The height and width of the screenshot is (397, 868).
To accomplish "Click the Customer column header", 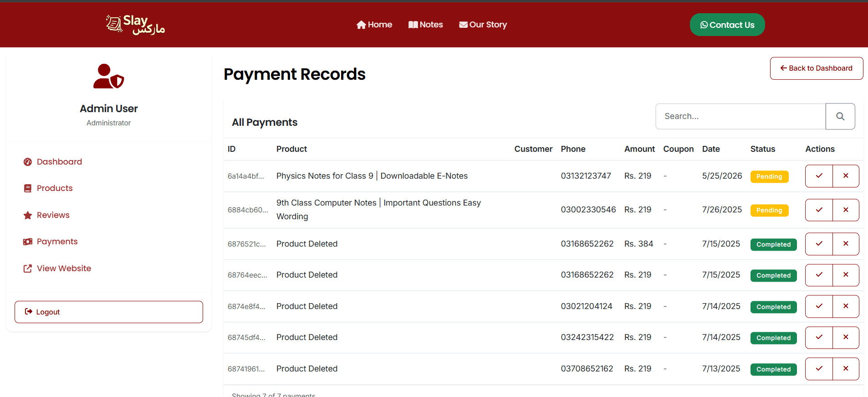I will pyautogui.click(x=533, y=149).
